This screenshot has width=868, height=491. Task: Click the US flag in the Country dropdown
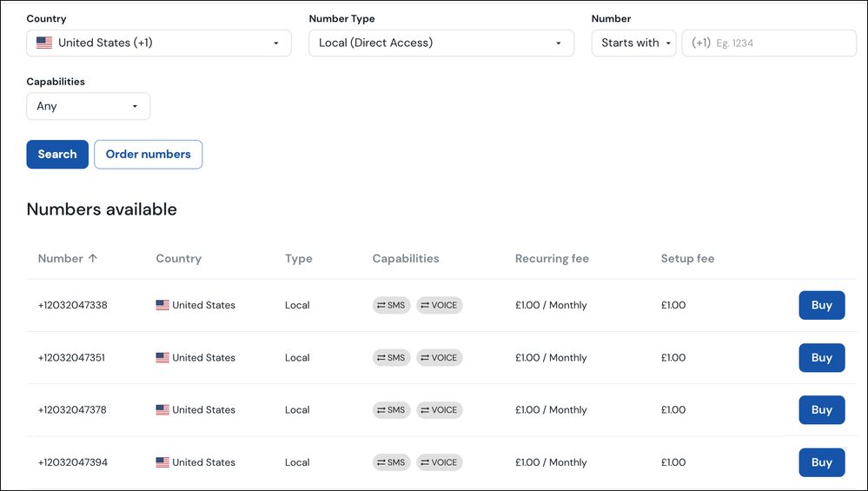[x=44, y=43]
